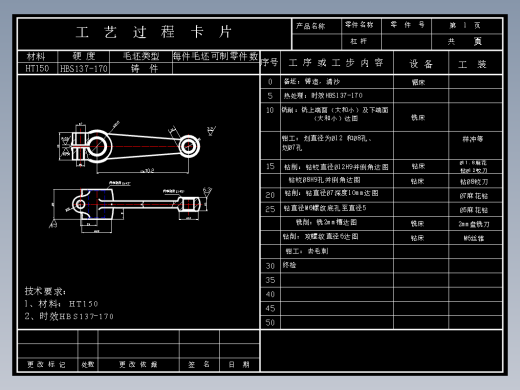The height and width of the screenshot is (390, 520).
Task: Click the title text '工艺过程卡片'
Action: 154,32
